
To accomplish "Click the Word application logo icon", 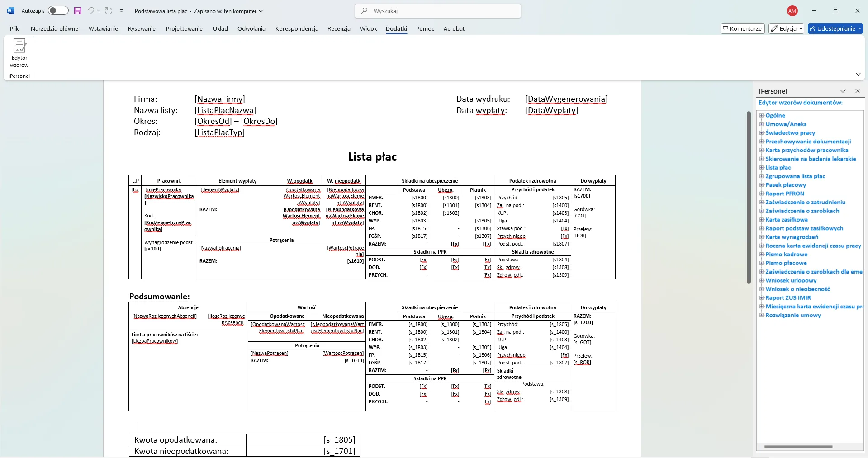I will click(11, 11).
